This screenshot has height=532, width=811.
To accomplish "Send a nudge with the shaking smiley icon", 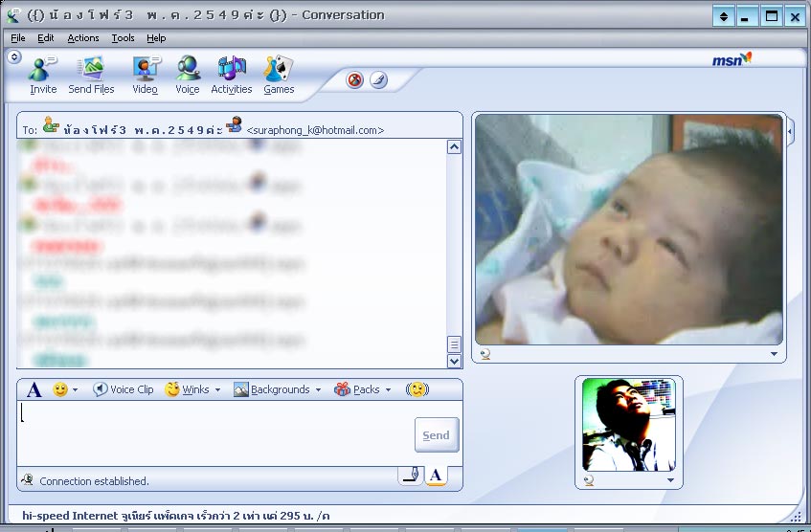I will (417, 389).
